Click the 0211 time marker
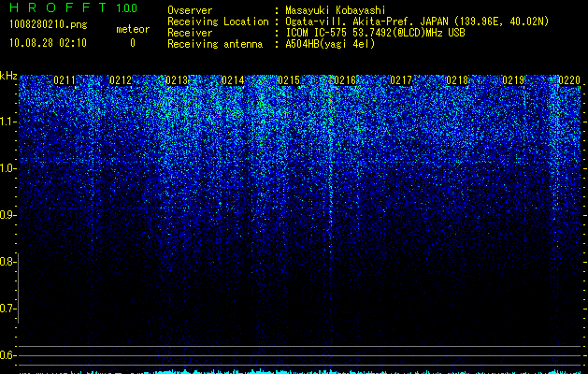 click(65, 80)
